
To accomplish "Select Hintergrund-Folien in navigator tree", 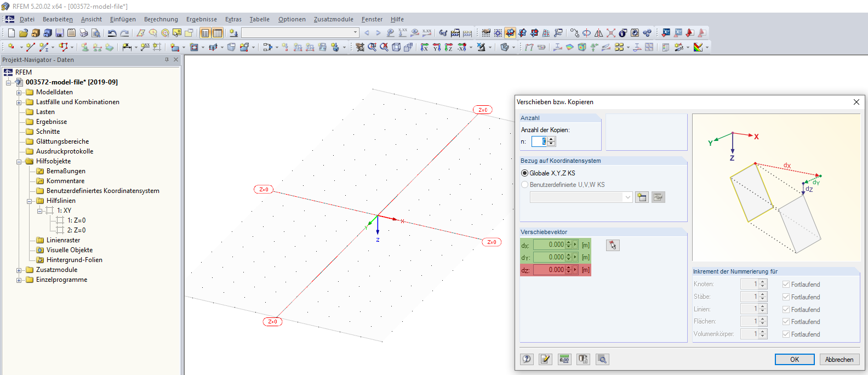I will 75,260.
